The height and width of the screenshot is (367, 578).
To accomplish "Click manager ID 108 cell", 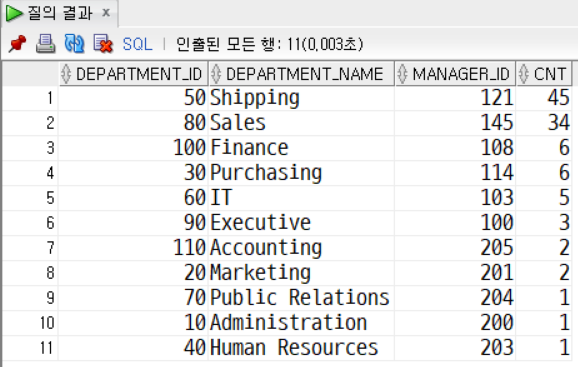I will tap(455, 148).
